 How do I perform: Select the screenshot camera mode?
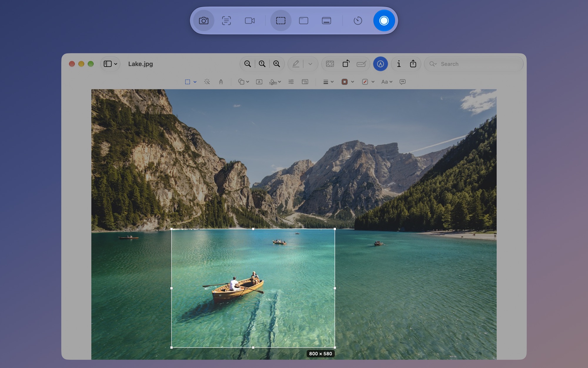203,21
